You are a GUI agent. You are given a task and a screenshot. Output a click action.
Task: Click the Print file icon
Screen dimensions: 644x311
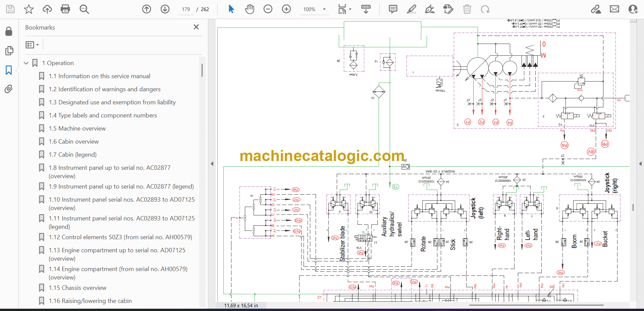coord(65,9)
